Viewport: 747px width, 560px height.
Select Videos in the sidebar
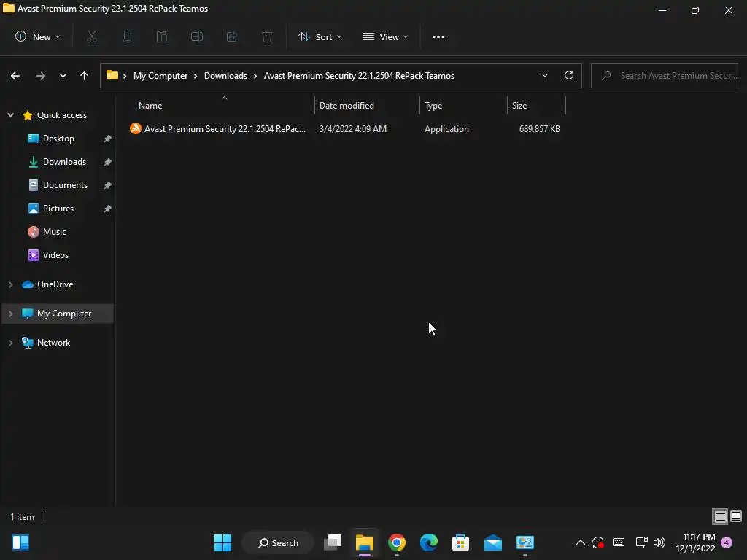[x=55, y=255]
